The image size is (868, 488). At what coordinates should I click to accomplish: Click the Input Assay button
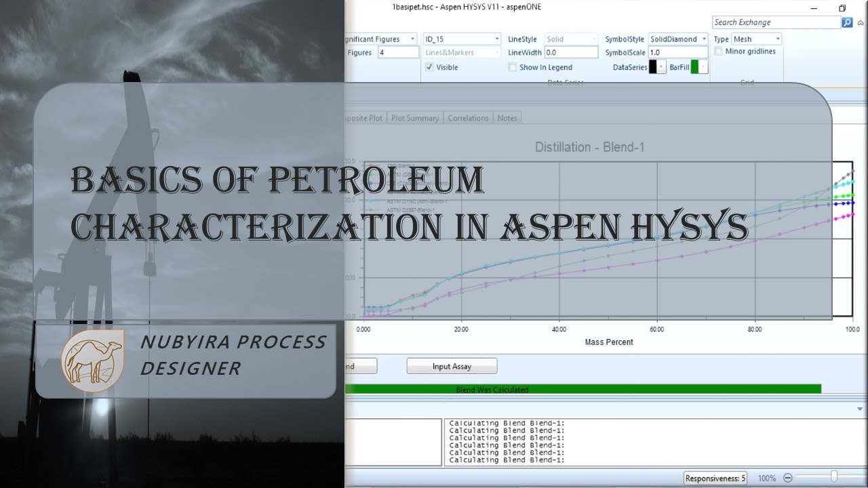click(x=452, y=367)
